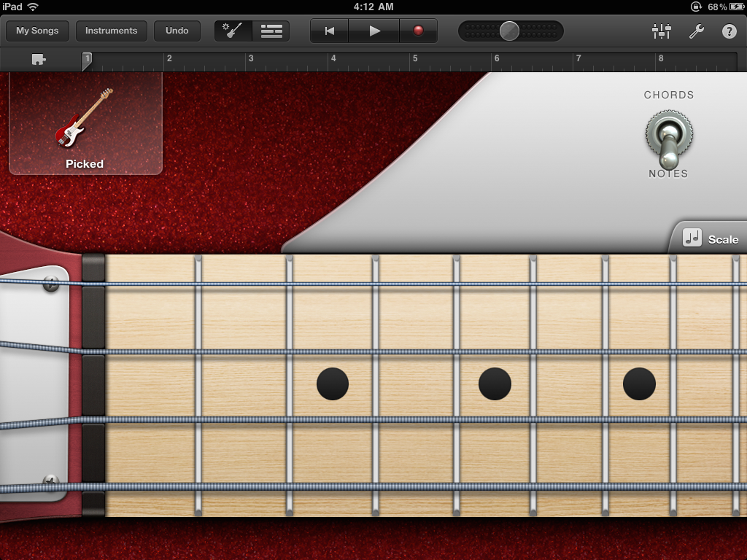
Task: Show help with question mark icon
Action: point(729,31)
